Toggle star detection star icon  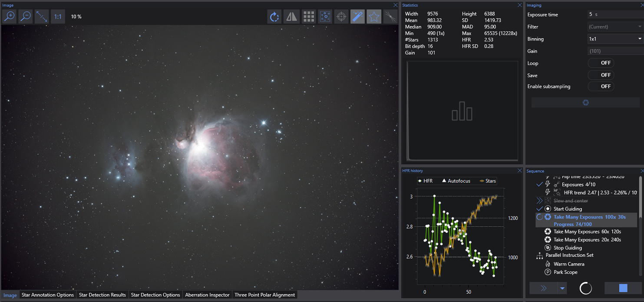click(x=374, y=17)
